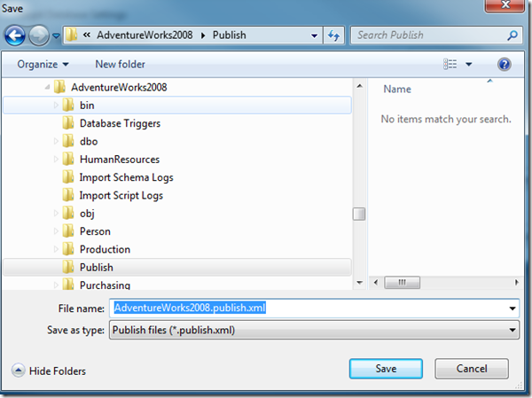Open Help with the question mark icon
Screen dimensions: 532x398
[505, 64]
